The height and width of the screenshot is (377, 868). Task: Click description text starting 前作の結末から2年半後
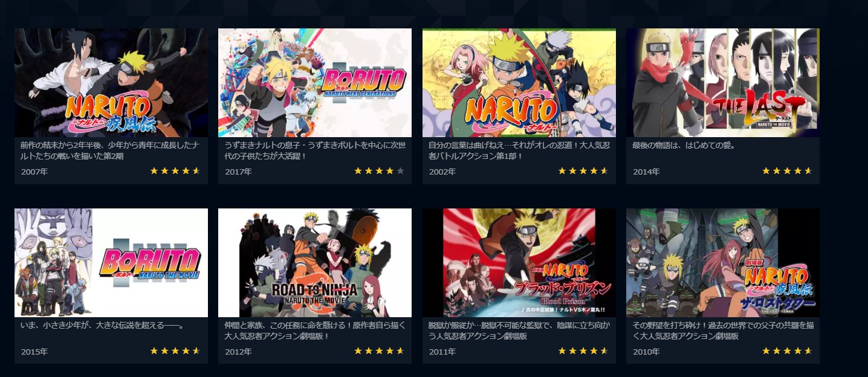pyautogui.click(x=110, y=150)
